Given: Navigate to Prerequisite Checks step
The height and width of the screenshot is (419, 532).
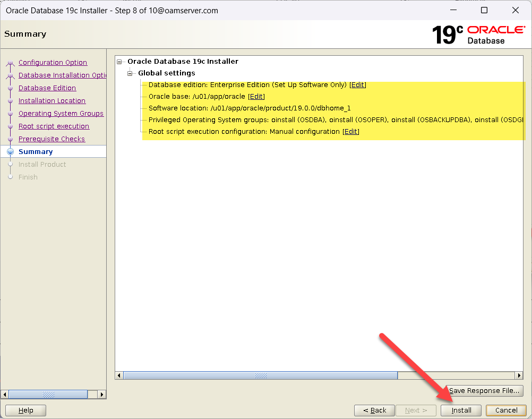Looking at the screenshot, I should [x=52, y=139].
